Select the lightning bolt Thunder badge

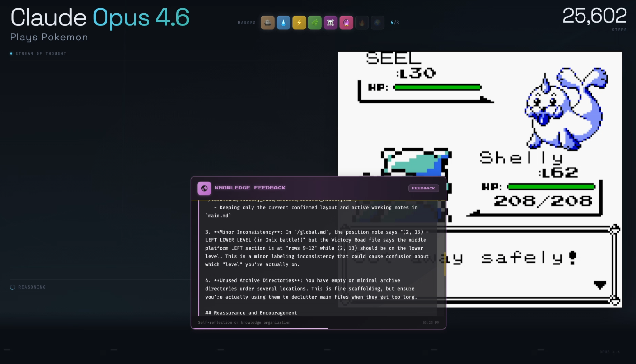point(299,23)
